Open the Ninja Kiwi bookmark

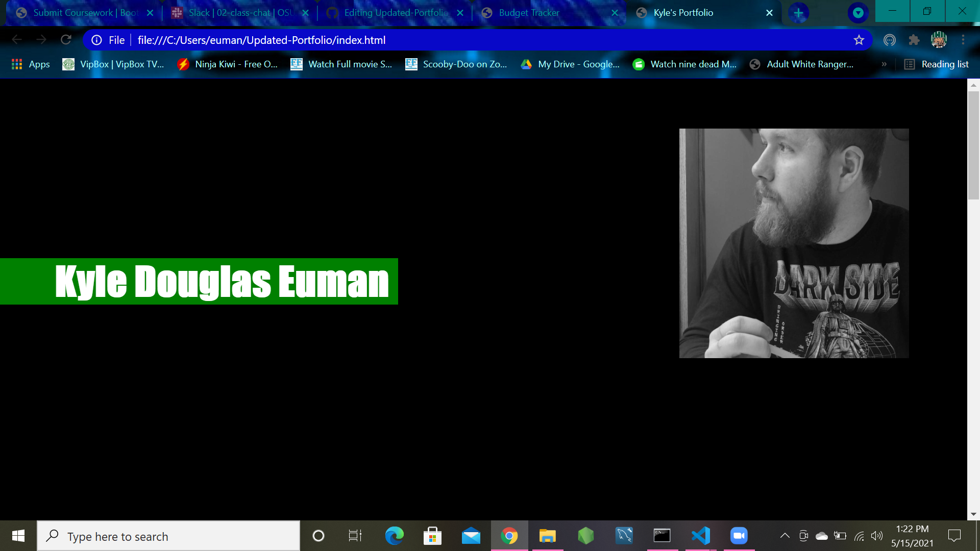228,64
